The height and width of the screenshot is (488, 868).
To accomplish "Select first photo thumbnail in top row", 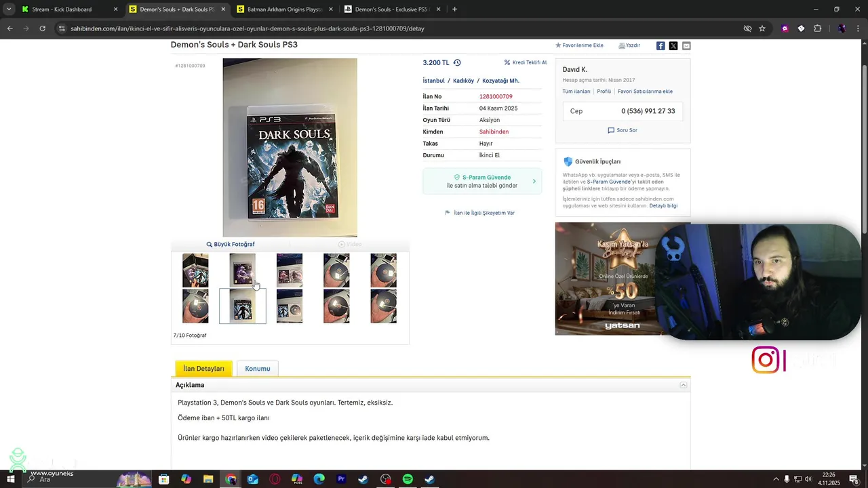I will (x=195, y=270).
